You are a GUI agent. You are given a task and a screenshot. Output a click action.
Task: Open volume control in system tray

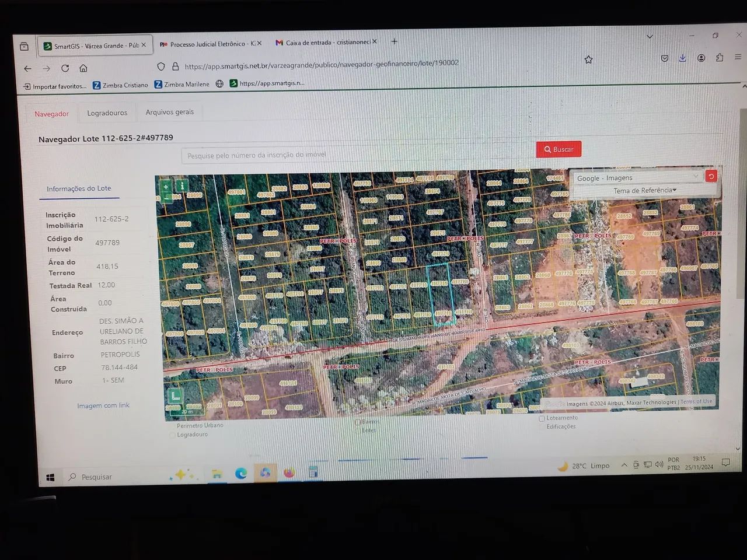pyautogui.click(x=659, y=464)
